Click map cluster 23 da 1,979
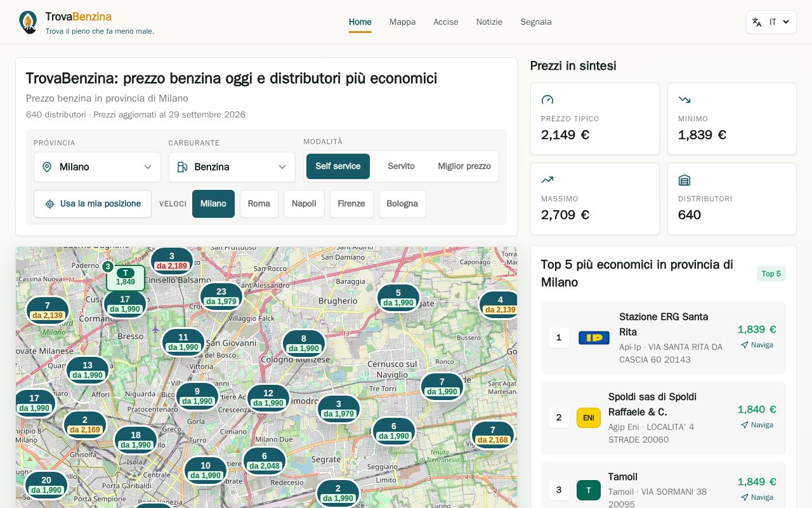 click(221, 297)
